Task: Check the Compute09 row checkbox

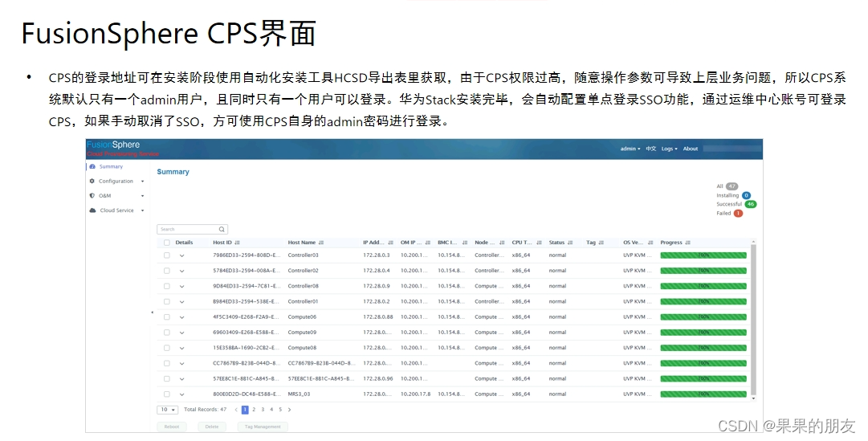Action: coord(167,333)
